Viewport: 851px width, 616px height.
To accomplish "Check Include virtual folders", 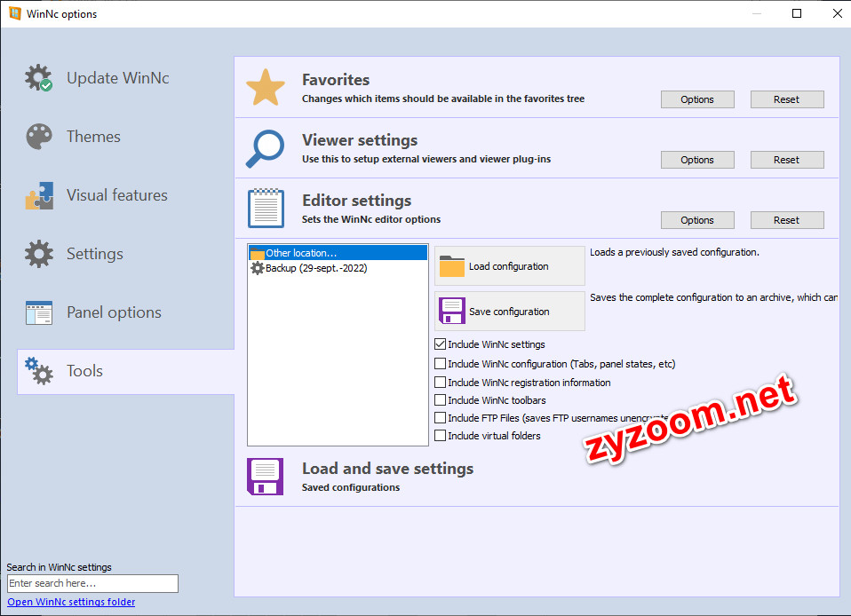I will coord(440,436).
